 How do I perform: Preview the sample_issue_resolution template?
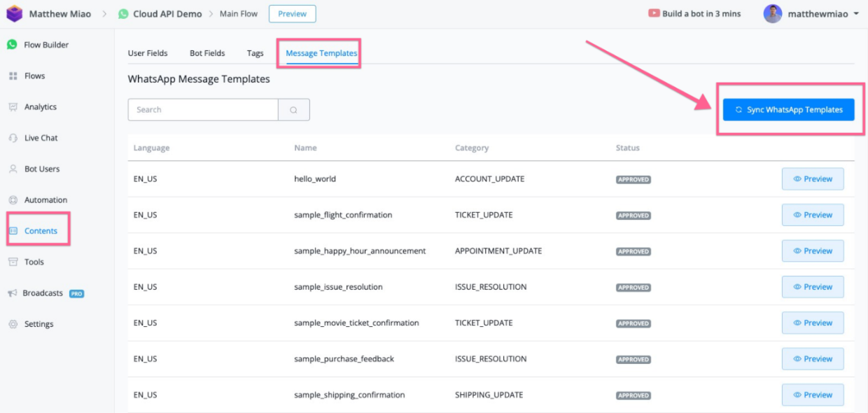coord(812,287)
